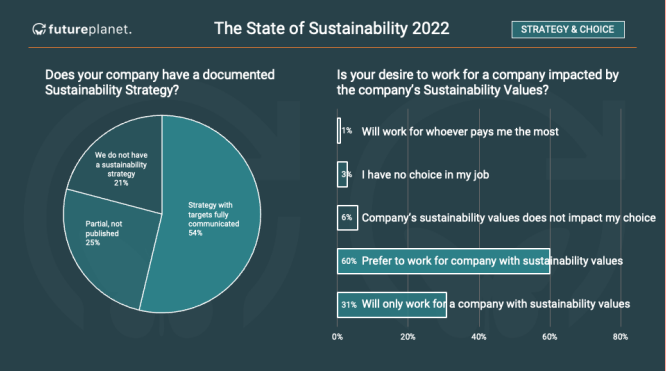Click the futureplanet brand name text
This screenshot has height=371, width=666.
(90, 29)
